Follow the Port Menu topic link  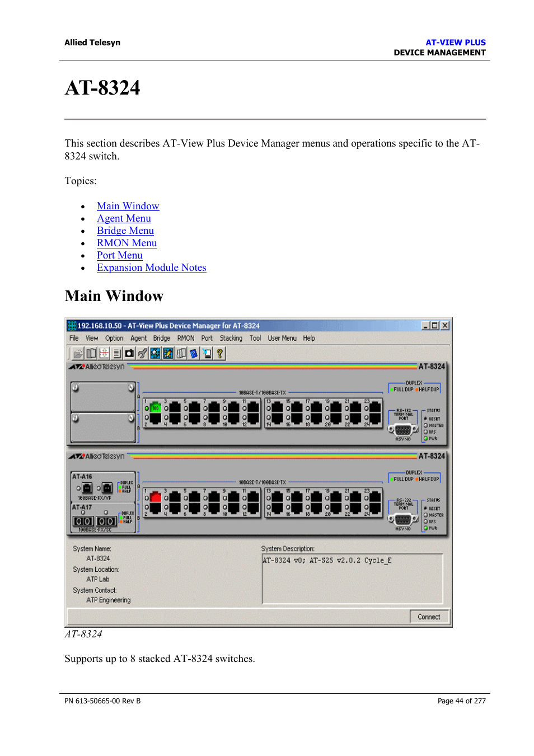click(x=120, y=255)
